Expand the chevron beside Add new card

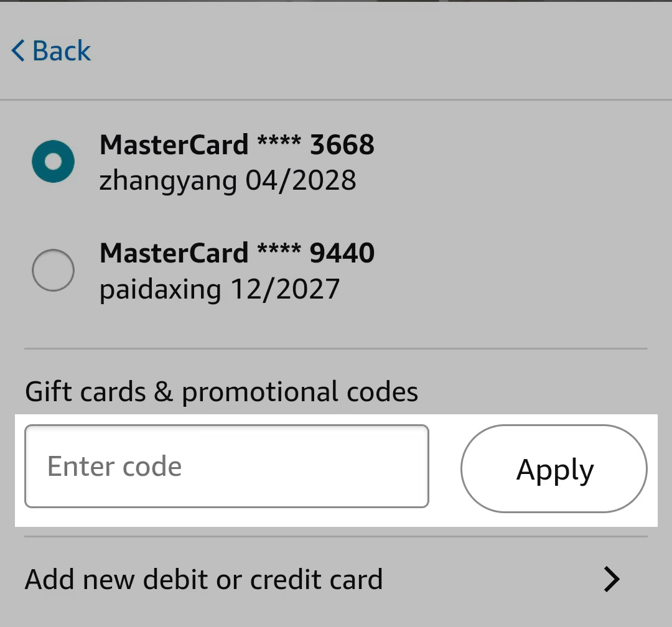[612, 580]
